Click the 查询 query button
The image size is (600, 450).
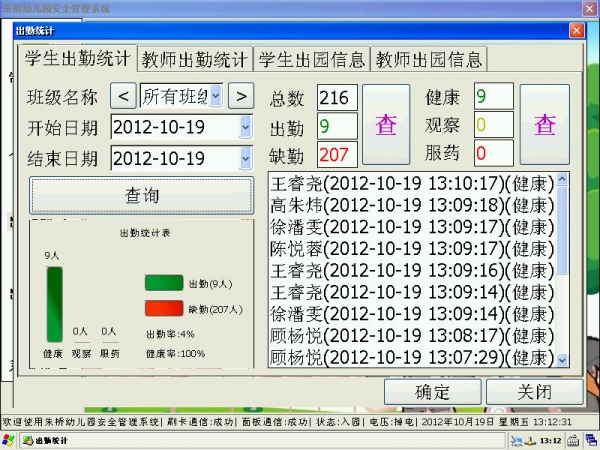point(141,195)
